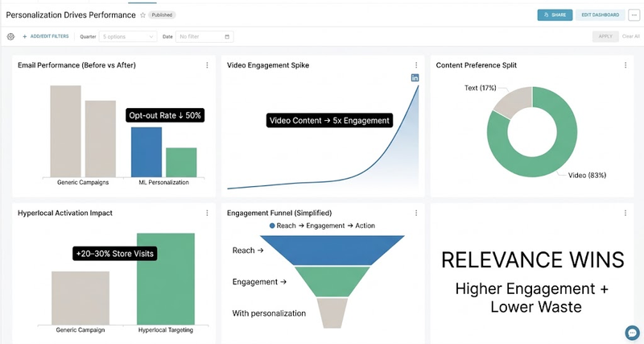
Task: Click the gray Generic Campaign bar
Action: coord(80,298)
